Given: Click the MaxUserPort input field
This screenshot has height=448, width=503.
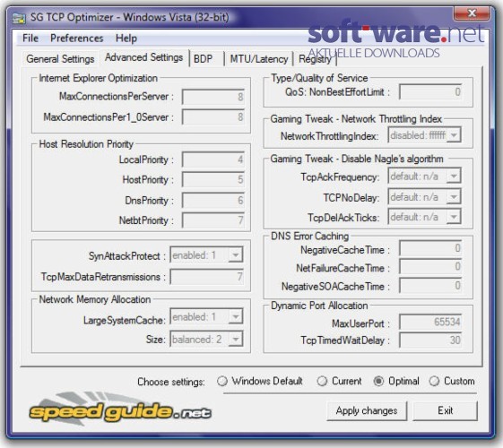Looking at the screenshot, I should 430,322.
